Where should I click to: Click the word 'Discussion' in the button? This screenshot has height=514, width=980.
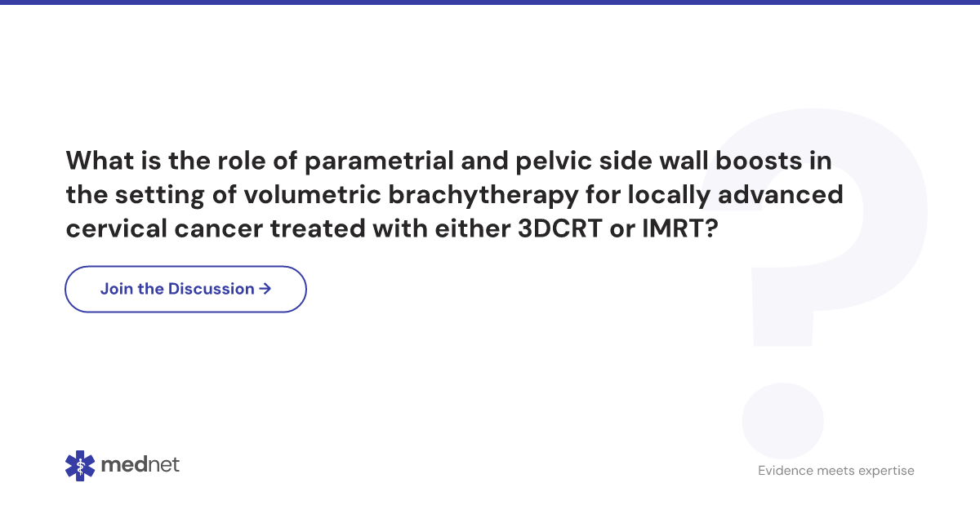212,289
